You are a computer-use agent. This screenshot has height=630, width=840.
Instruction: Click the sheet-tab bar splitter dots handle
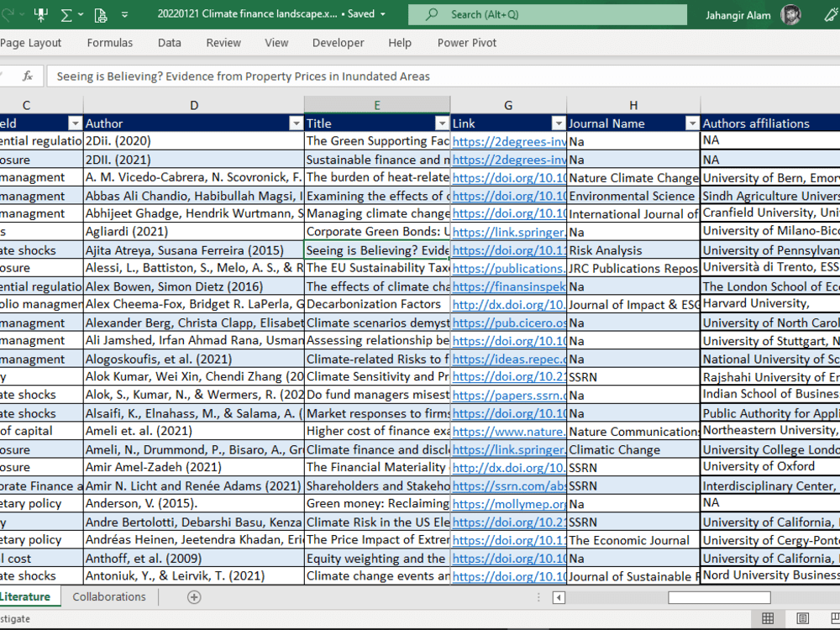tap(538, 597)
